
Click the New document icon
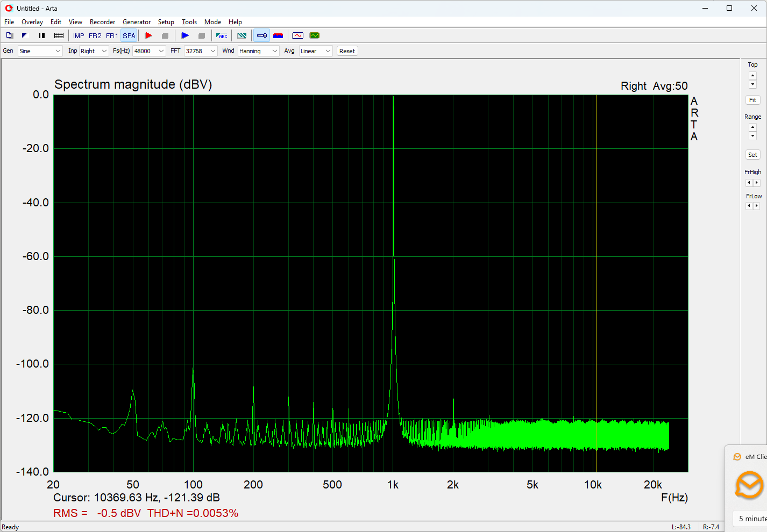click(10, 35)
